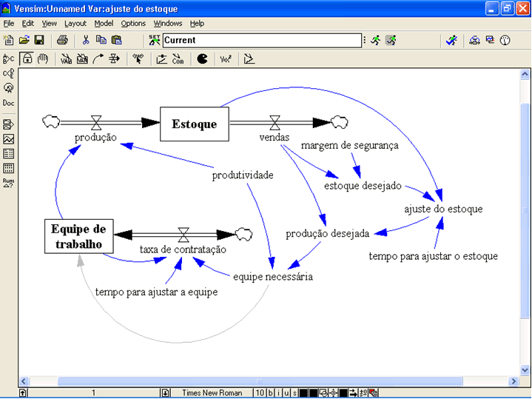Select the Lock sketch tool
The width and height of the screenshot is (532, 399).
pos(27,59)
